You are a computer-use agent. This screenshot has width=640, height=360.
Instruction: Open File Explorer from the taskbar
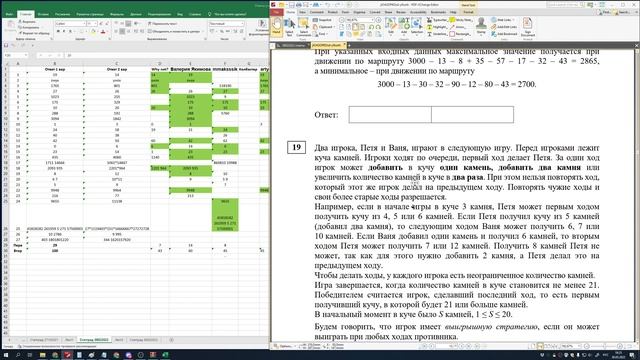coord(42,355)
